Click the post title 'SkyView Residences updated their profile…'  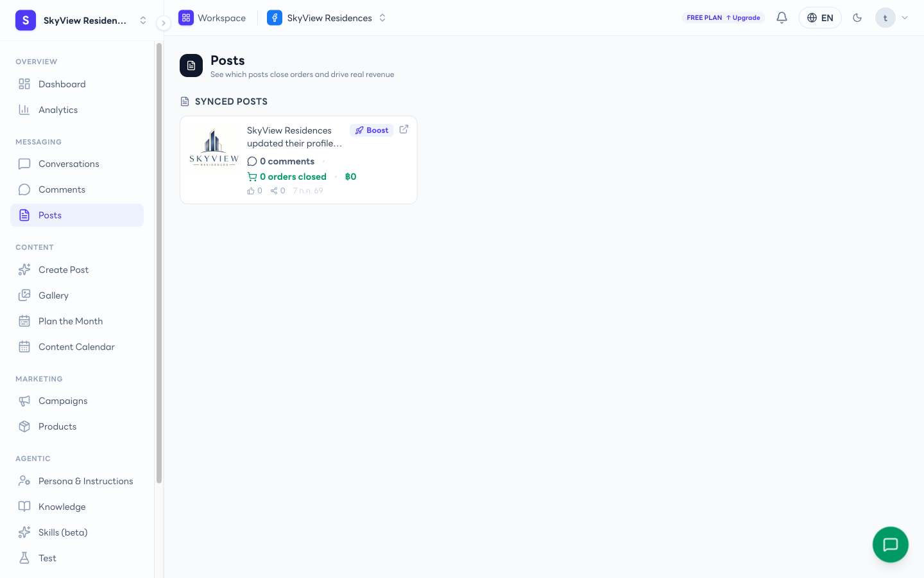295,137
